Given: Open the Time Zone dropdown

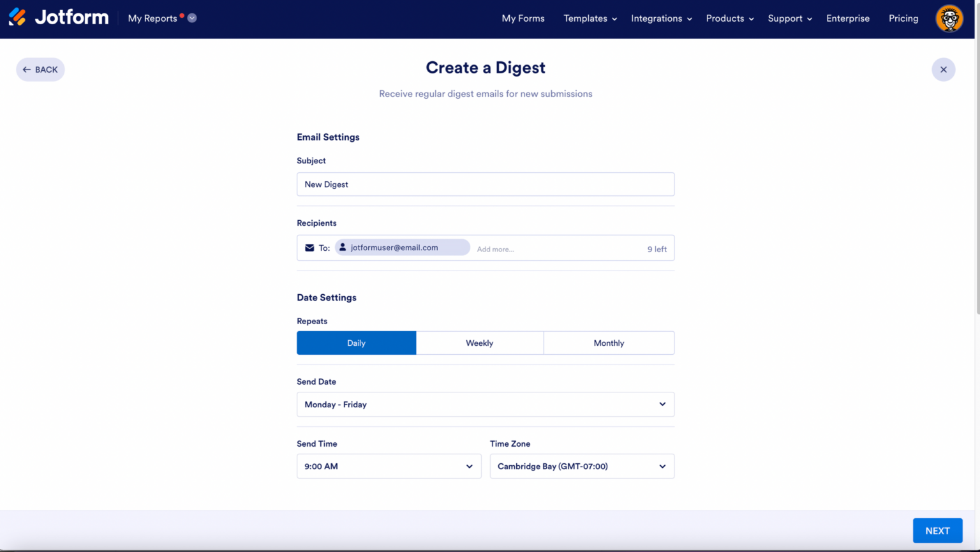Looking at the screenshot, I should [x=581, y=466].
